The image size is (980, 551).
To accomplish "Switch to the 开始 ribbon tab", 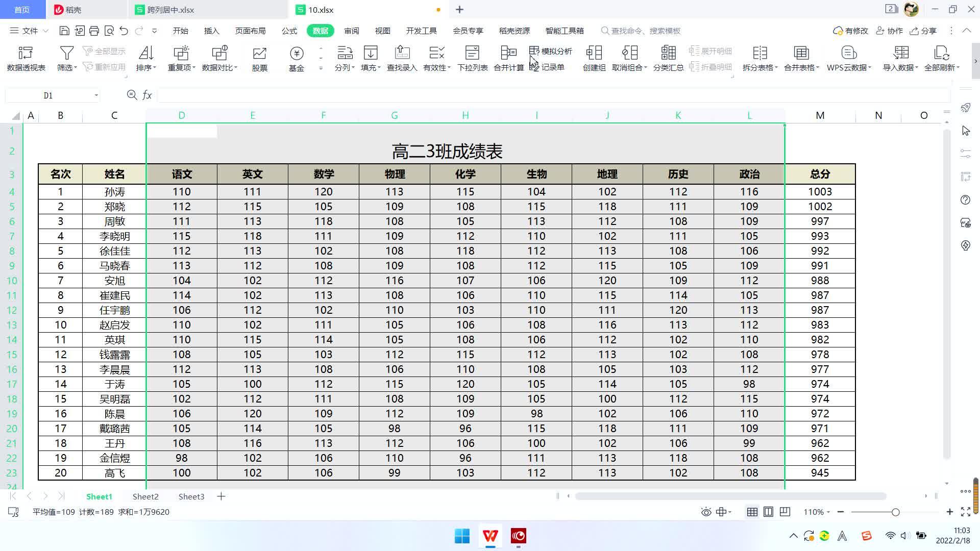I will click(181, 31).
